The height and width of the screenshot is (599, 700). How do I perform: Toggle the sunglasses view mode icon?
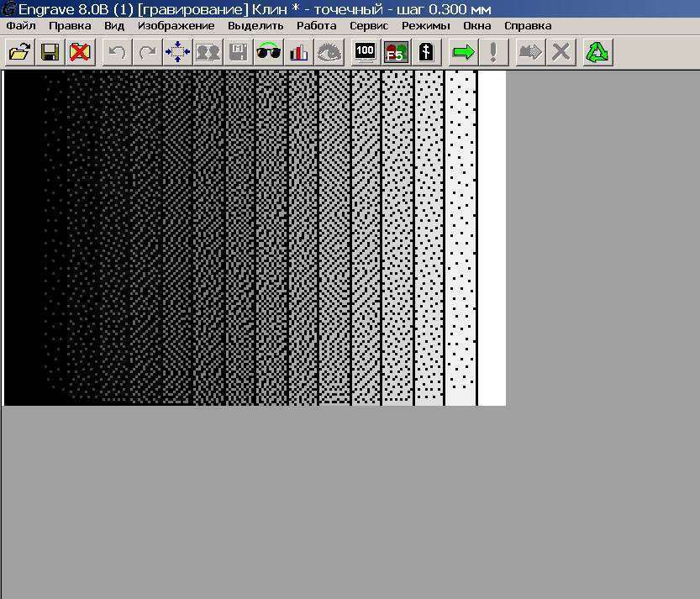269,51
